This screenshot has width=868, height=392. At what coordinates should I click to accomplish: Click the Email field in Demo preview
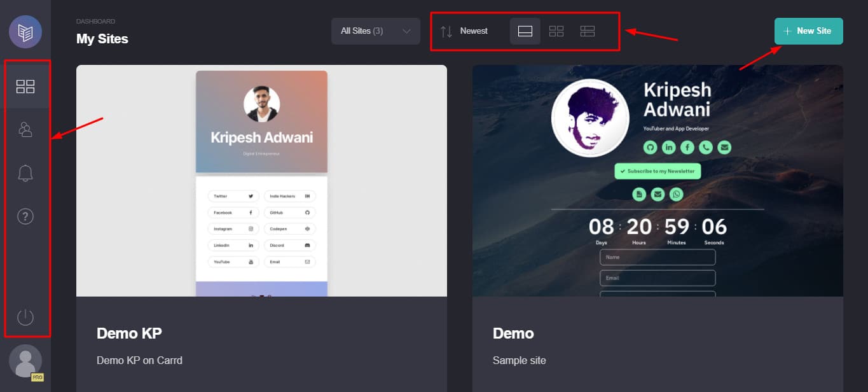(658, 278)
